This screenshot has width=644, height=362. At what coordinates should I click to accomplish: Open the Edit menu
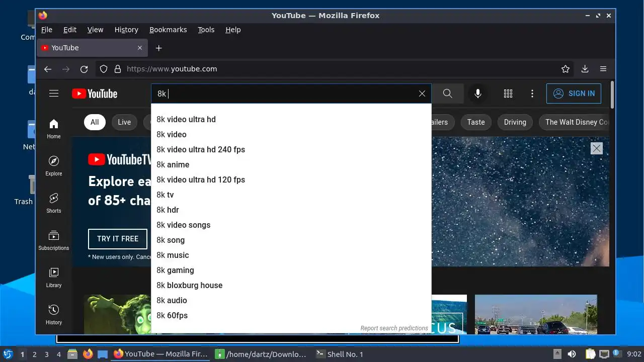(x=70, y=30)
